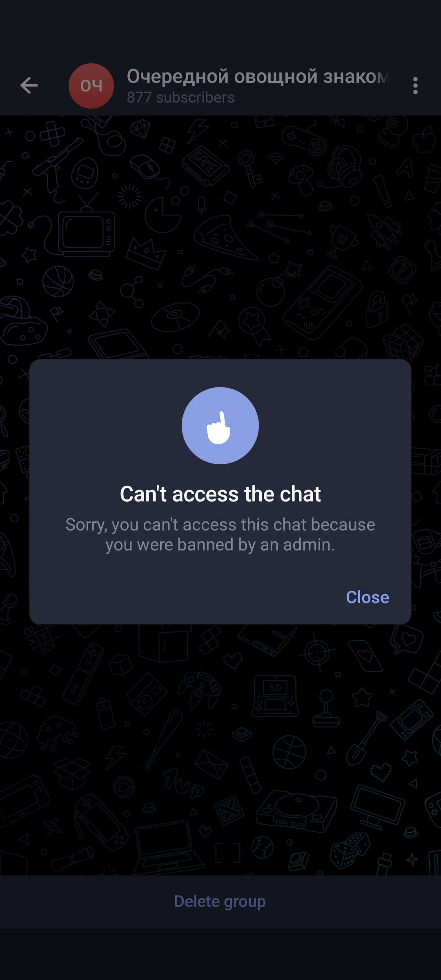This screenshot has height=980, width=441.
Task: Open group info via the title text
Action: click(x=258, y=76)
